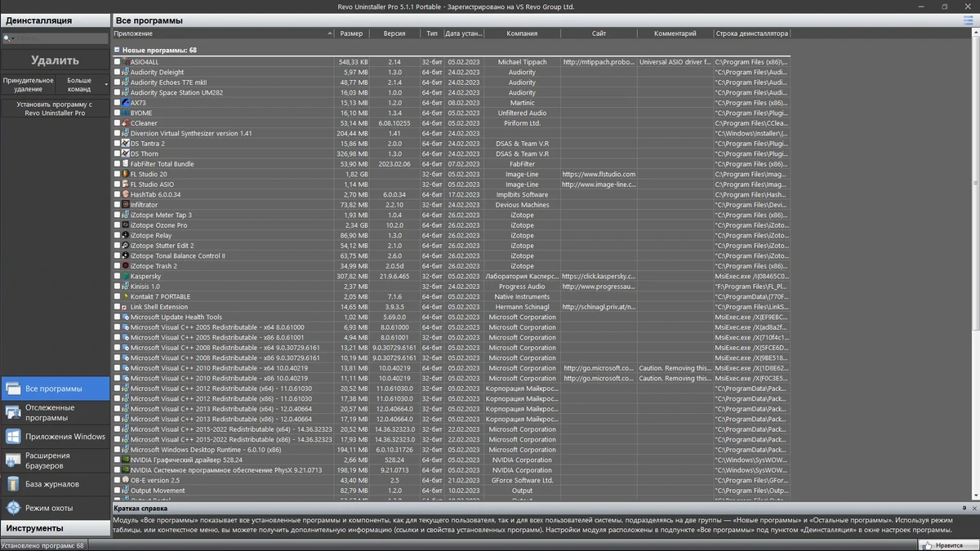Sort by the Размер column header

[x=352, y=33]
